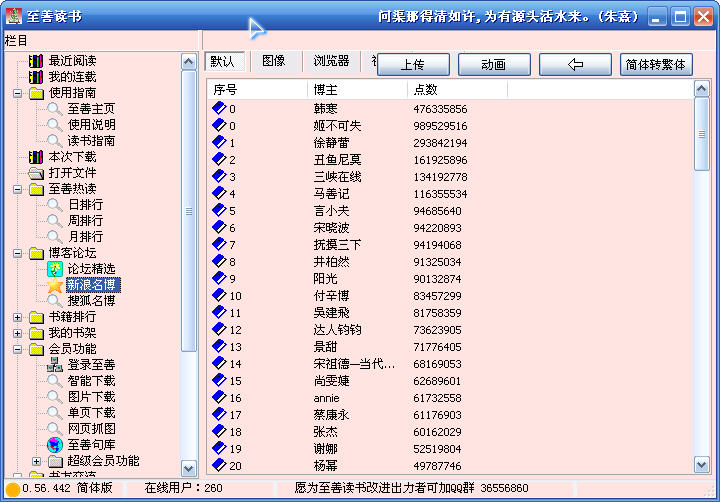Click the magnifier icon beside 月排行

tap(54, 237)
